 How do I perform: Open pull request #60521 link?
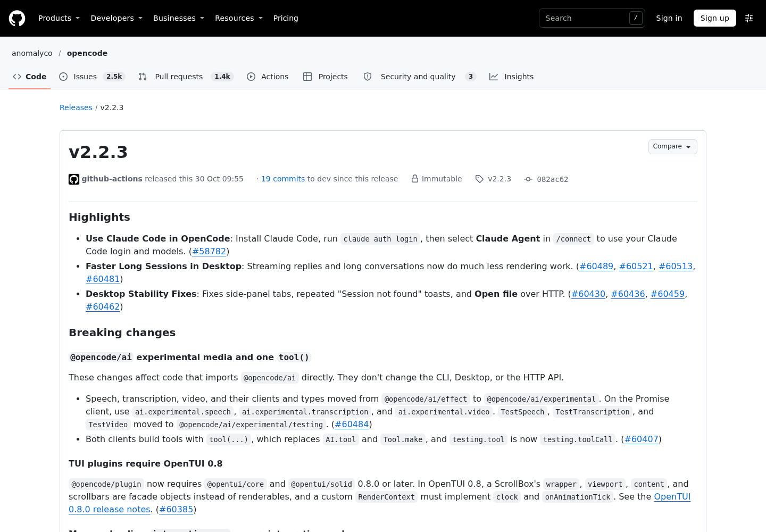coord(636,266)
